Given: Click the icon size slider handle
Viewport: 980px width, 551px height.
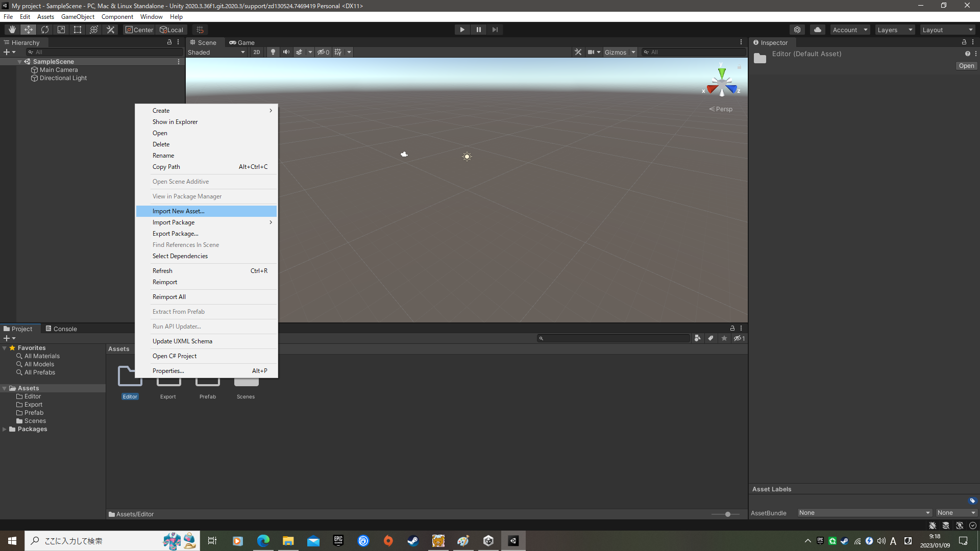Looking at the screenshot, I should tap(728, 514).
